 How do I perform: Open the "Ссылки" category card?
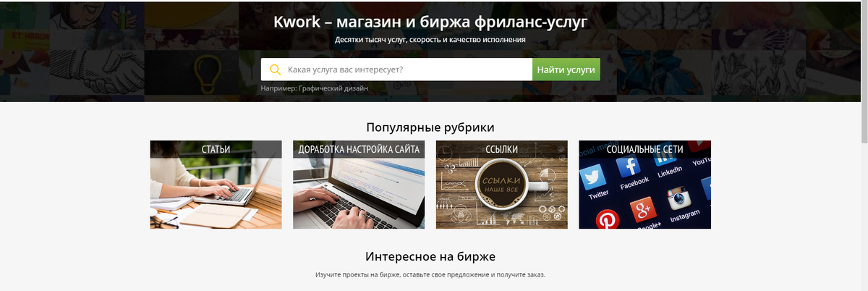tap(502, 185)
